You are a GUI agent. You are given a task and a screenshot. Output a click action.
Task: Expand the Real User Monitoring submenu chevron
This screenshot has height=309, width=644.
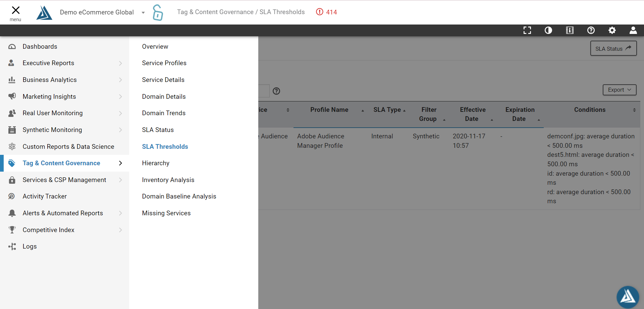(120, 113)
